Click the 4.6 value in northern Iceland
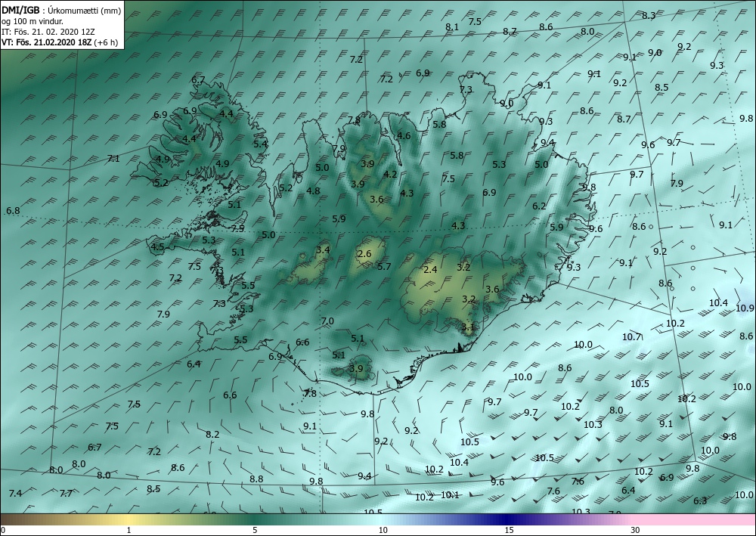Screen dimensions: 756x536 (x=404, y=135)
